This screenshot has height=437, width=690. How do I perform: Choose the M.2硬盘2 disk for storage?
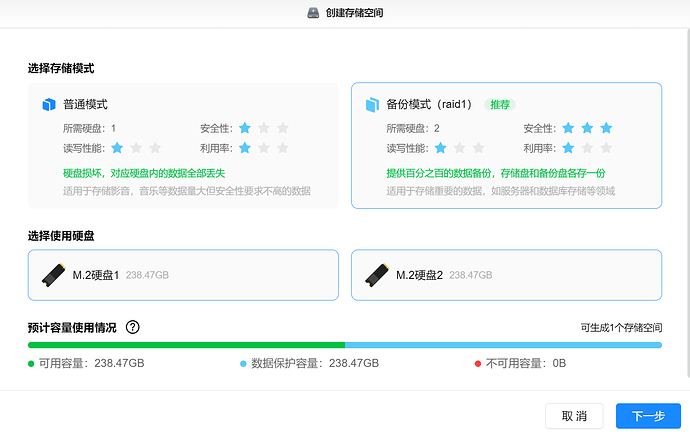point(506,274)
